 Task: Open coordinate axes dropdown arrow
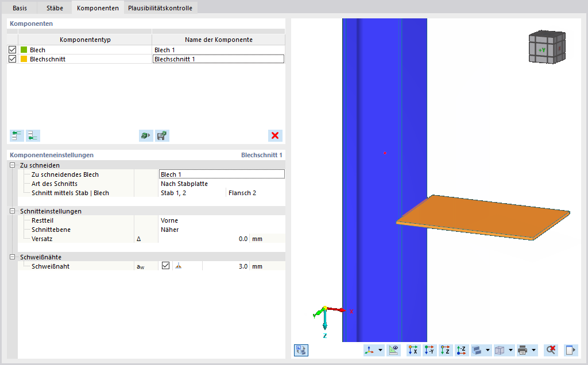coord(380,350)
